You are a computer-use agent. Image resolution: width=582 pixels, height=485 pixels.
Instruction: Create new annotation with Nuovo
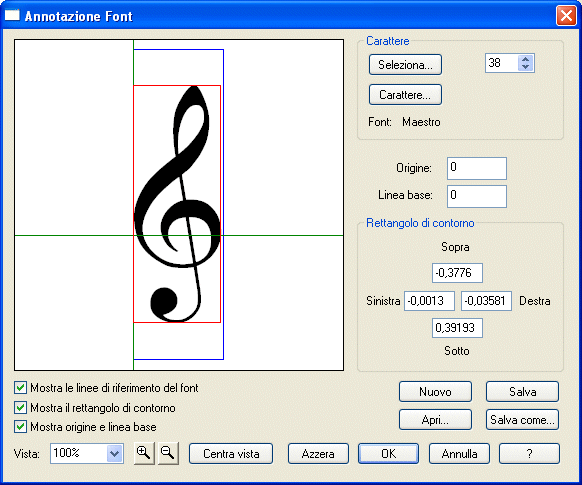point(435,391)
